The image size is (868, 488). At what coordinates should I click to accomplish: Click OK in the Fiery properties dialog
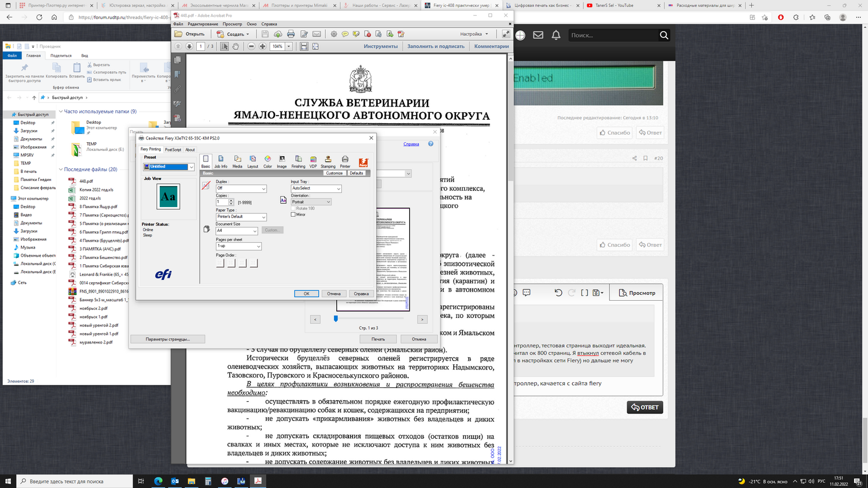(x=307, y=294)
